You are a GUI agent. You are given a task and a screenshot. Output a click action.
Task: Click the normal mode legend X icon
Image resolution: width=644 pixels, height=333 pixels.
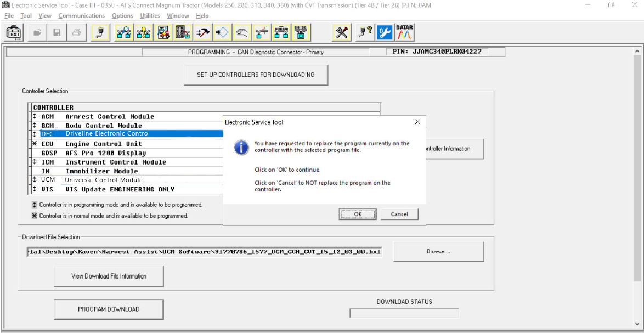(35, 216)
